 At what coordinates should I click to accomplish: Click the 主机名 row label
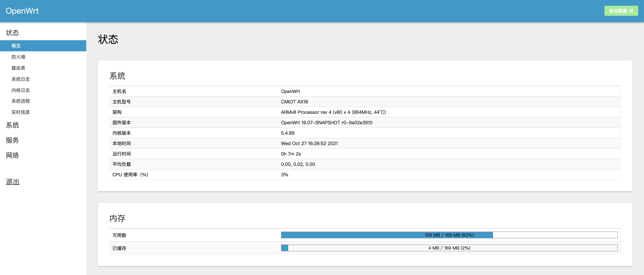tap(119, 91)
